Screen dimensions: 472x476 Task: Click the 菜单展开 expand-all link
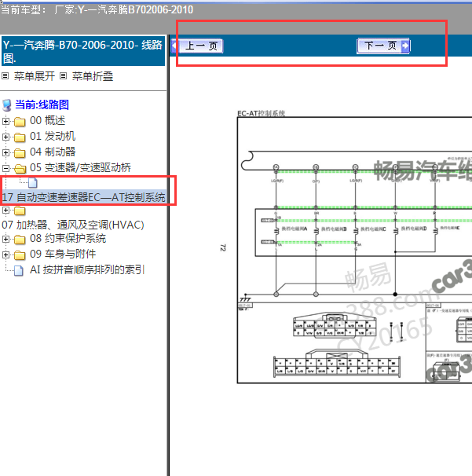point(35,76)
